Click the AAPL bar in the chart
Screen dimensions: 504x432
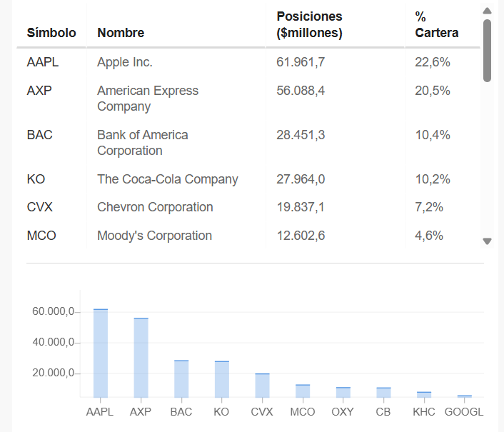(101, 353)
